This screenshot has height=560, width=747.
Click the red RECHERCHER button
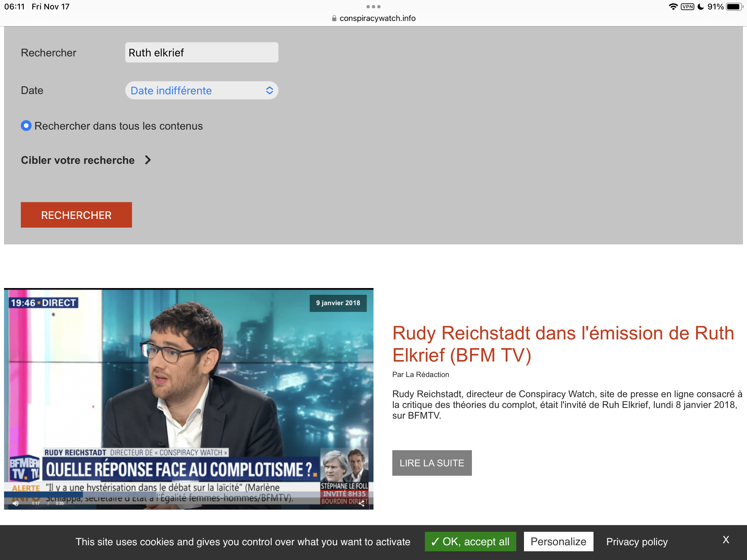(76, 215)
